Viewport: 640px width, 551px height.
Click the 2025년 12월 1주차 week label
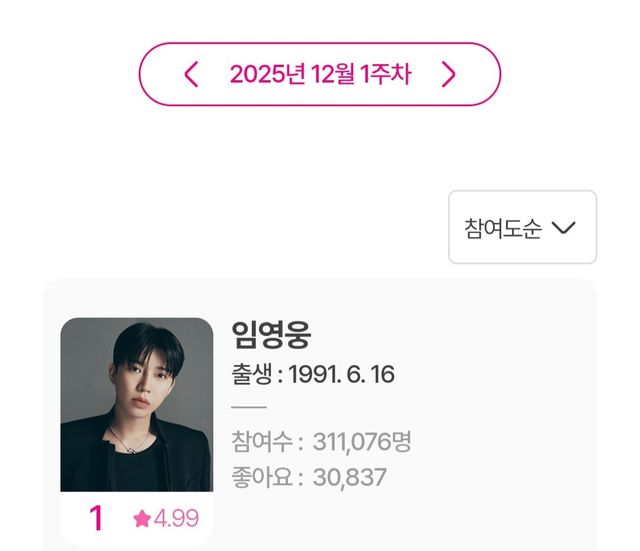point(320,74)
